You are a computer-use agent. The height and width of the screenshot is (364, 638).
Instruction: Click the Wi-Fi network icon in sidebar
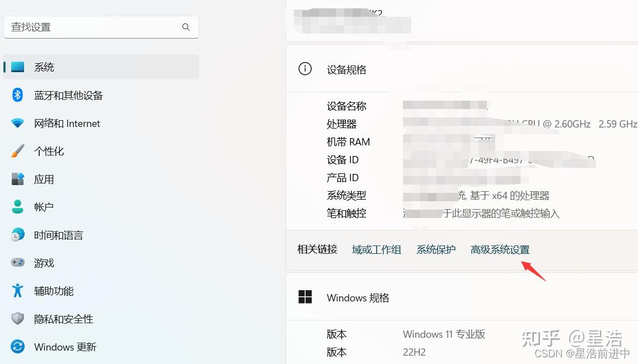tap(17, 123)
